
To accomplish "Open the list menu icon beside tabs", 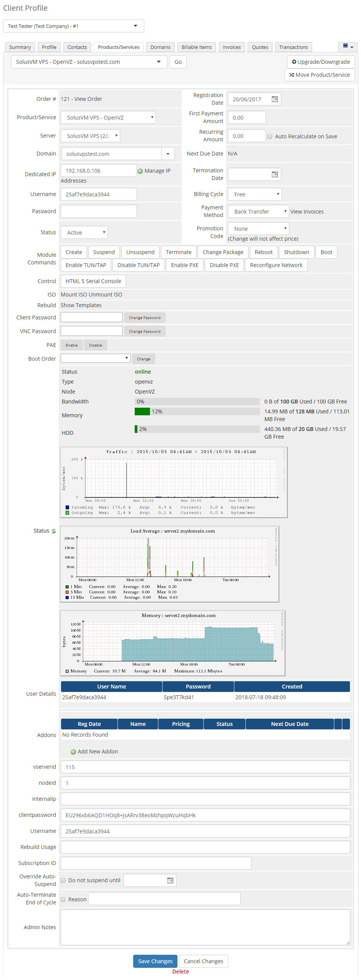I will (347, 47).
